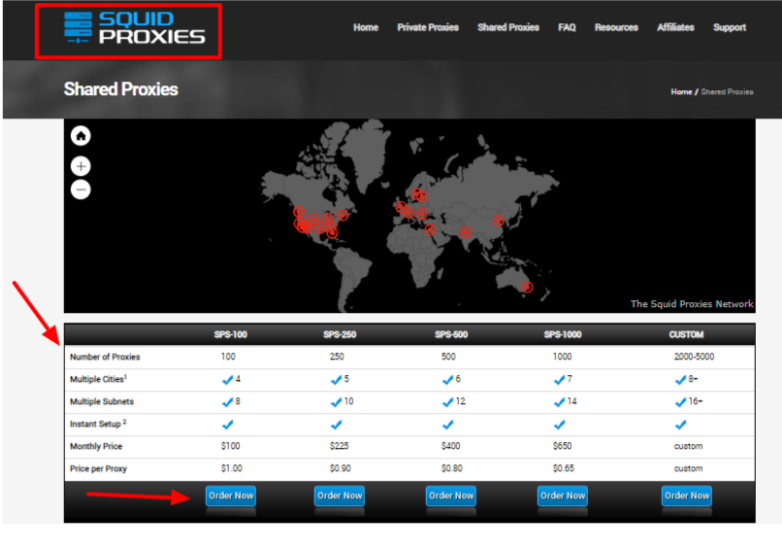The image size is (782, 535).
Task: Click the Number of Proxies row label
Action: 105,357
